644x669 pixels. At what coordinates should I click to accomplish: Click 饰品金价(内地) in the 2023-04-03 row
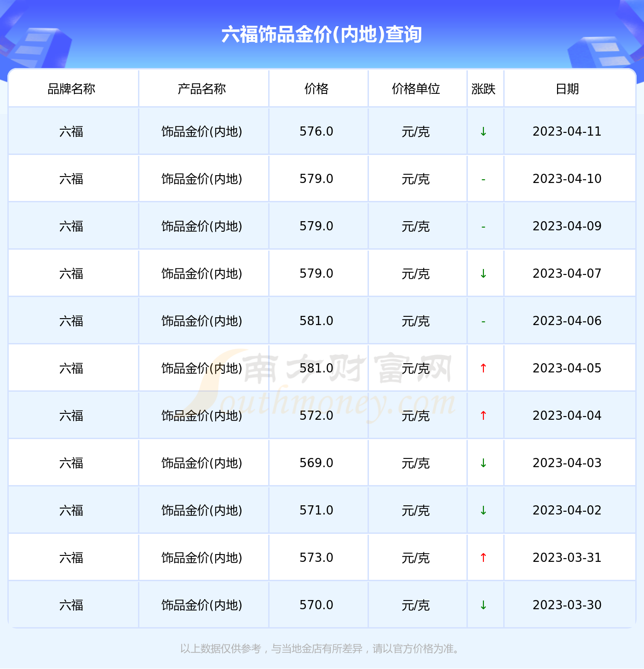(202, 463)
